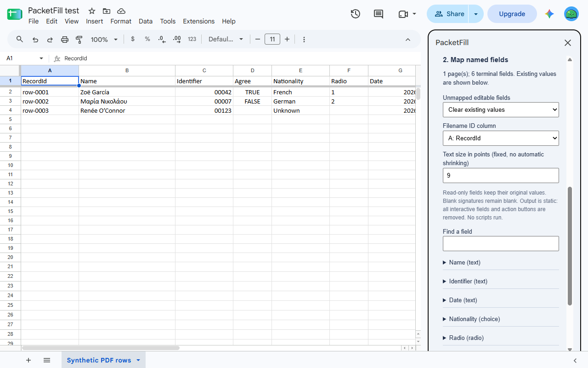The image size is (588, 368).
Task: Expand the Date (text) field
Action: pos(501,300)
